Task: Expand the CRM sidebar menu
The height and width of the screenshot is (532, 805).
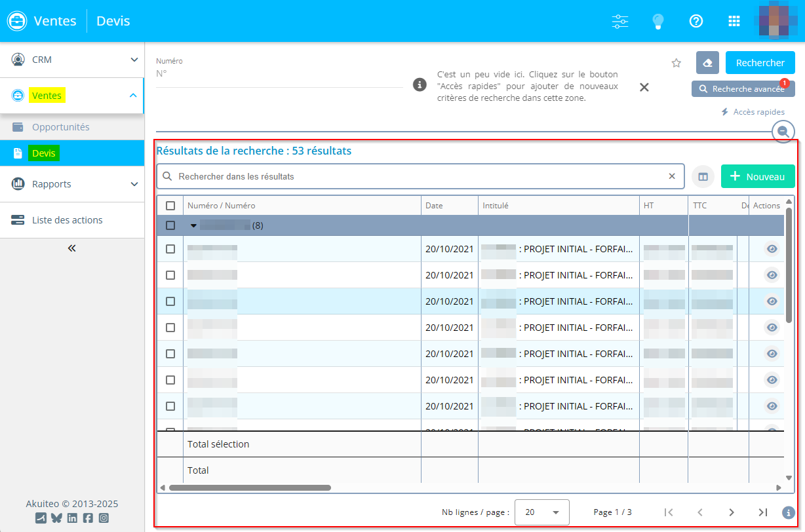Action: coord(72,60)
